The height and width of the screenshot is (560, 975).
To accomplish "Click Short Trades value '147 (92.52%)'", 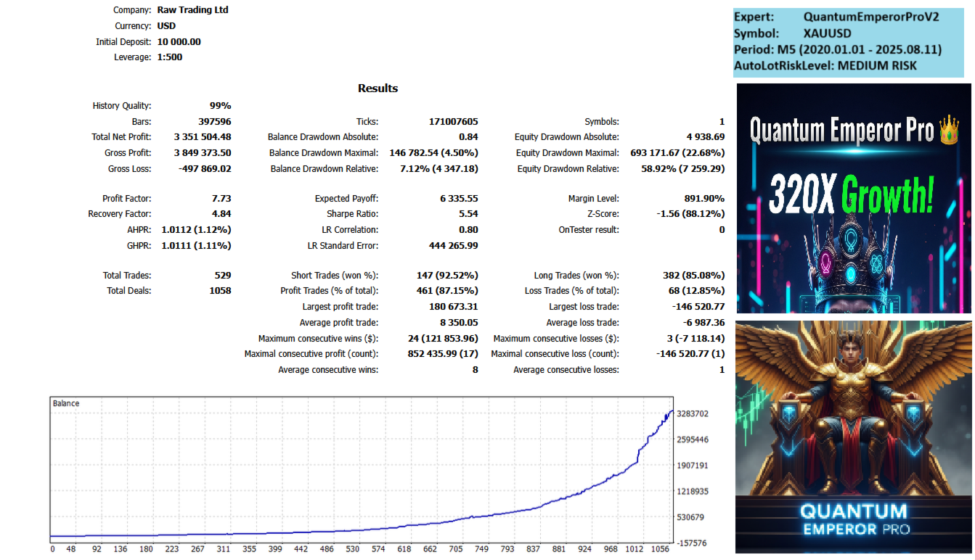I will 447,276.
